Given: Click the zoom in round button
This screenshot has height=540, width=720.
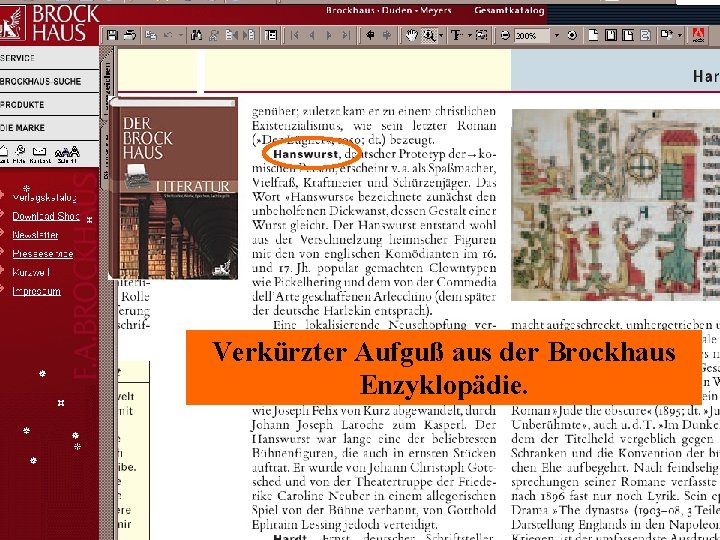Looking at the screenshot, I should pos(572,35).
